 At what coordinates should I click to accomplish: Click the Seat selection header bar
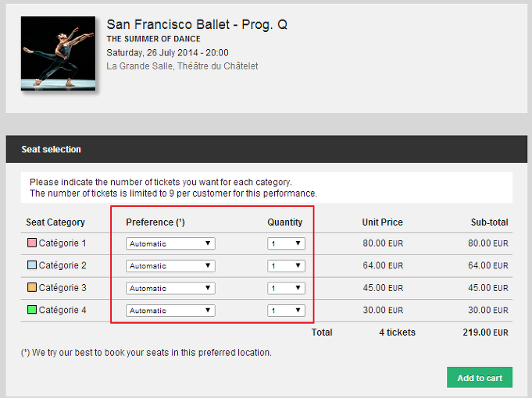pyautogui.click(x=266, y=149)
